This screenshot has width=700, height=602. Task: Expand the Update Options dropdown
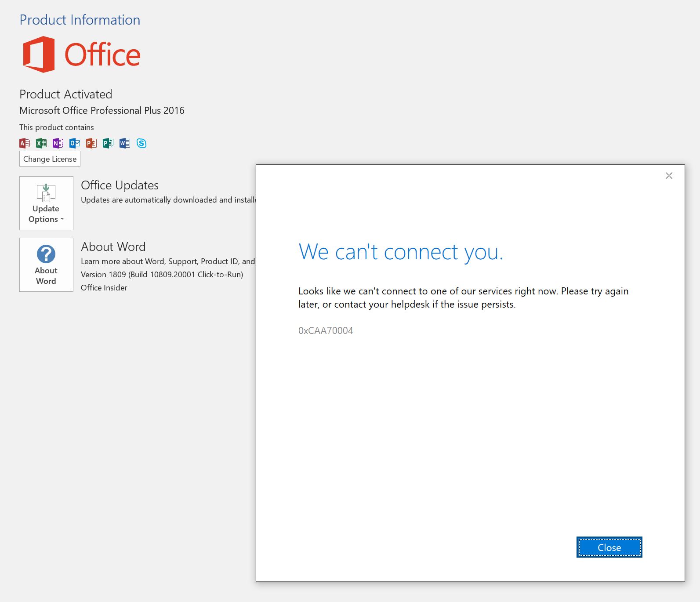46,203
